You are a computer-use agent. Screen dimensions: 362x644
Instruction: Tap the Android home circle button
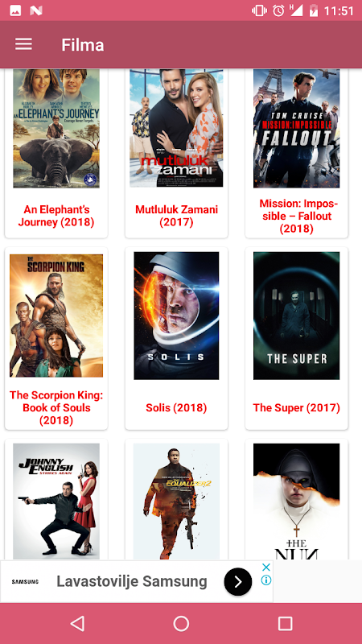(181, 623)
